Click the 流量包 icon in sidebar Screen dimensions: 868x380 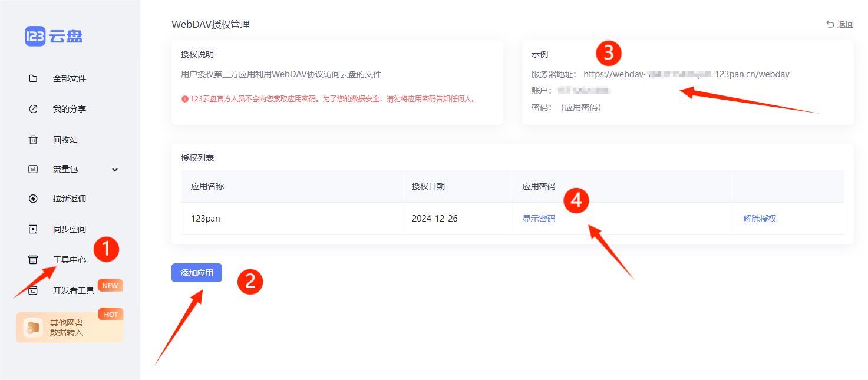[33, 169]
